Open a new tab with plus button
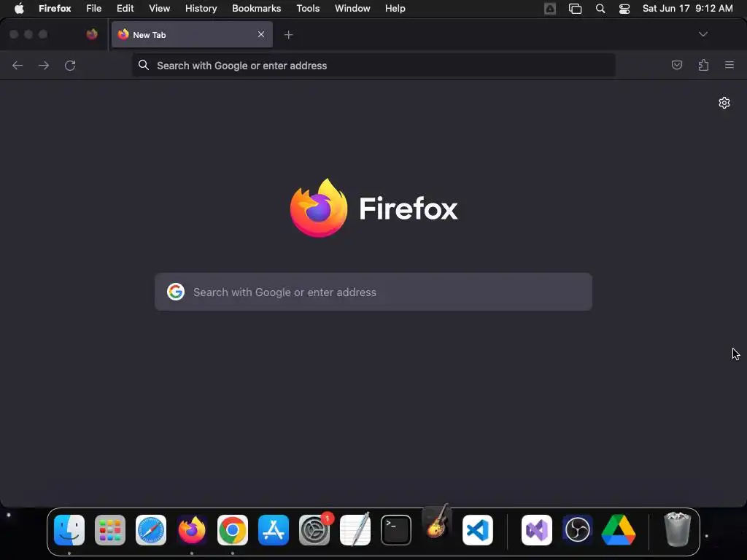747x560 pixels. [x=288, y=35]
